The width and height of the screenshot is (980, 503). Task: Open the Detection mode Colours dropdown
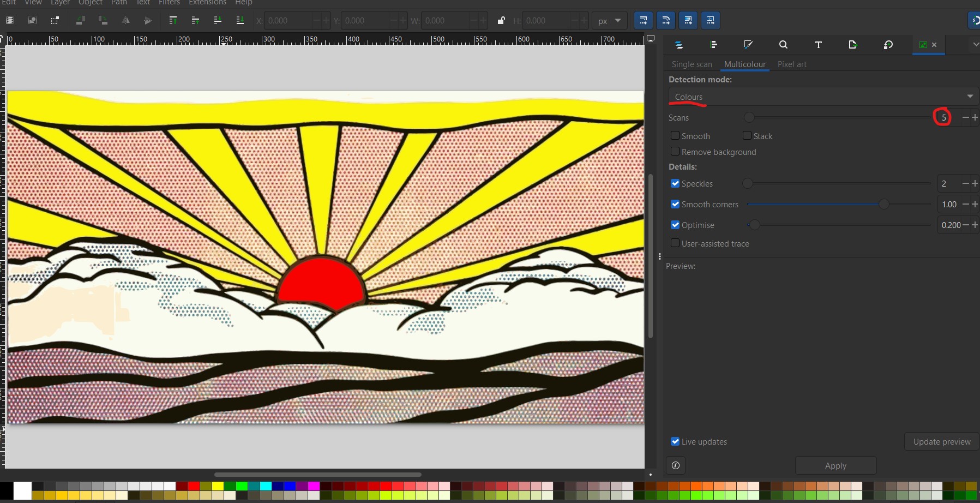[823, 97]
